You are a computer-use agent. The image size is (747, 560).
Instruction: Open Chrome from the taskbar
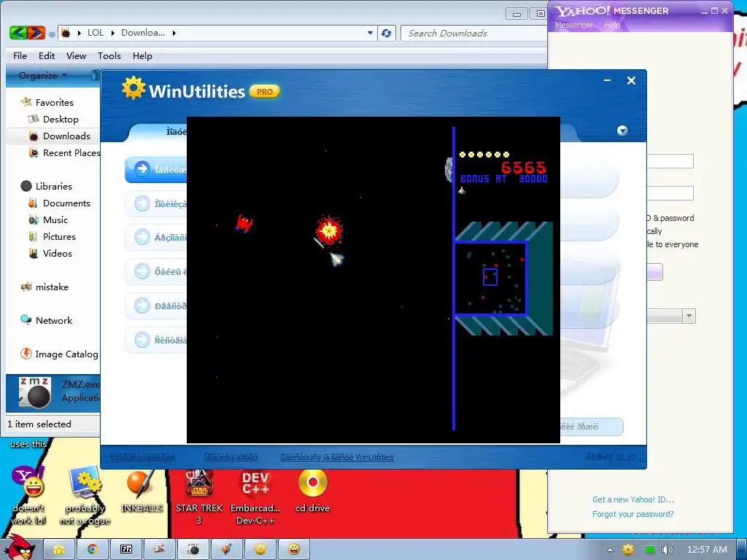click(92, 550)
